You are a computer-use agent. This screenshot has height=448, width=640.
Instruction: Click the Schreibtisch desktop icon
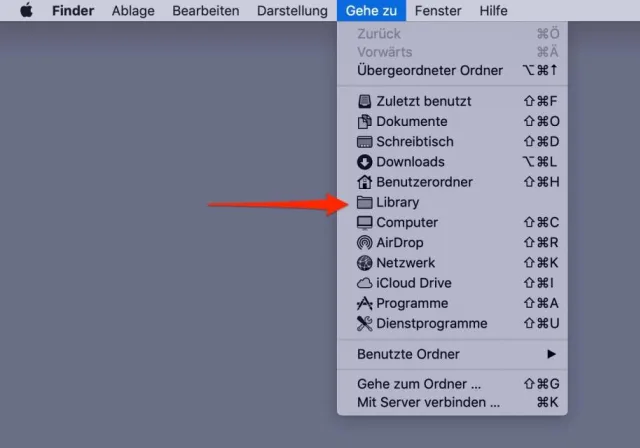pyautogui.click(x=365, y=142)
